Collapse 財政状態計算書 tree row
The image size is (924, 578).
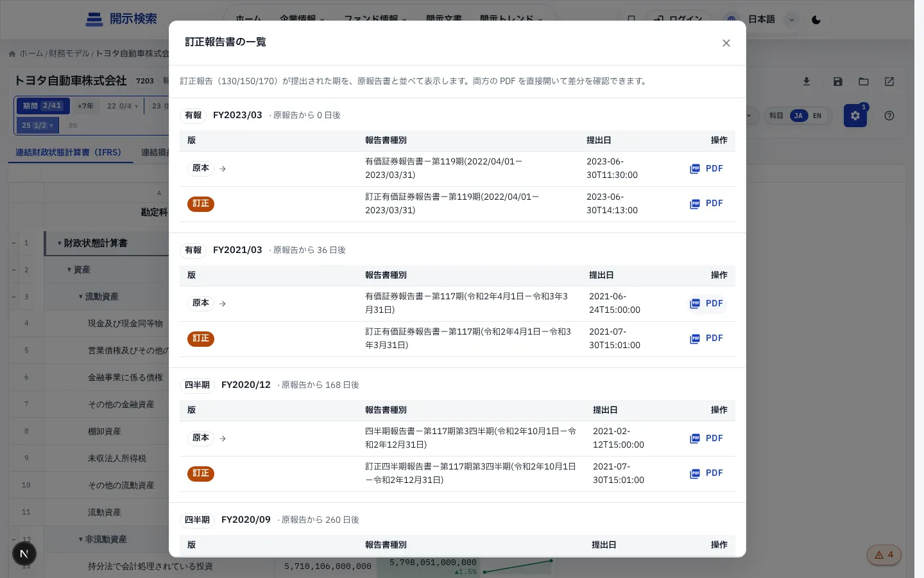click(x=60, y=243)
